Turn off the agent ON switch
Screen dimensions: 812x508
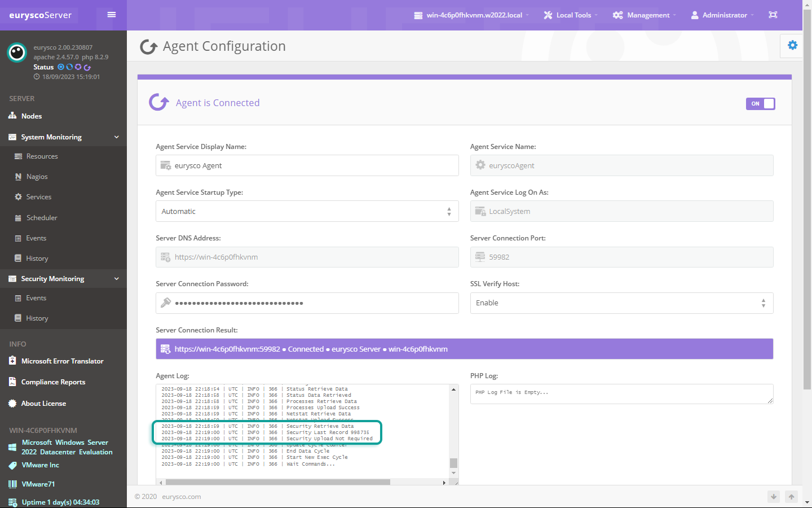761,103
